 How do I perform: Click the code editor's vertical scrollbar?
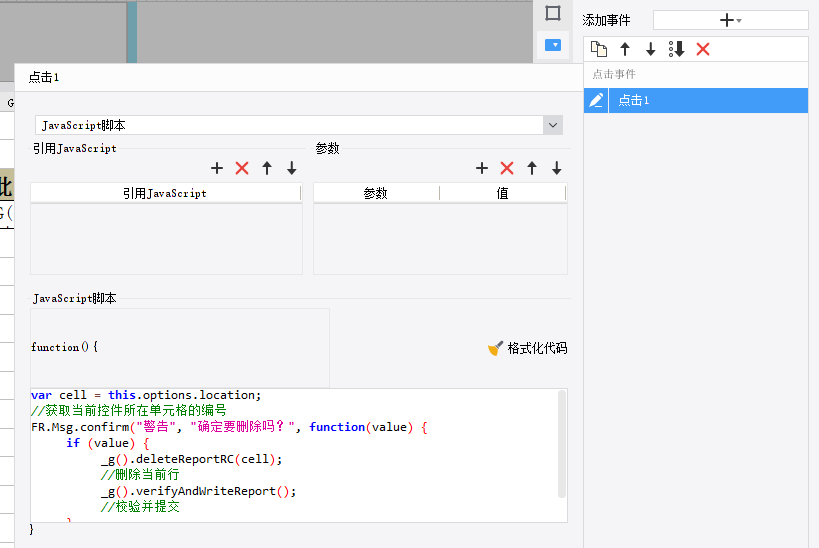562,444
